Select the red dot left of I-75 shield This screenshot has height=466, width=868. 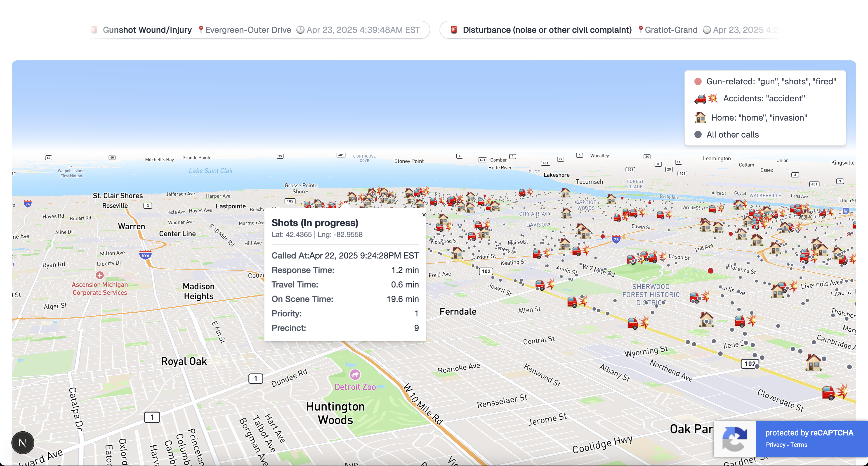click(x=602, y=236)
